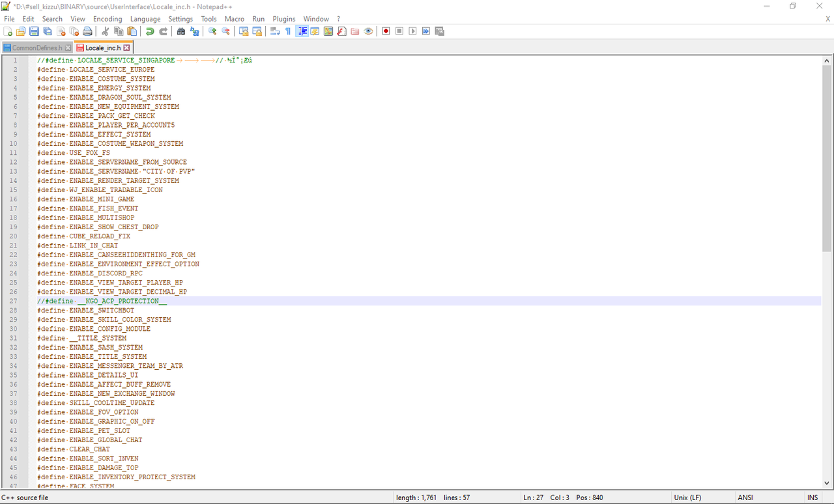Toggle show all characters
Screen dimensions: 834x504
288,31
